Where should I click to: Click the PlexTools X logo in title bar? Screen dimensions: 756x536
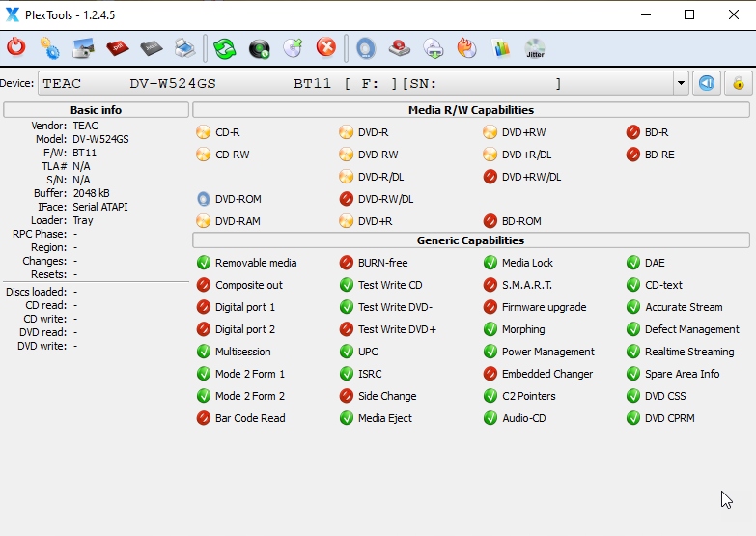pos(12,14)
